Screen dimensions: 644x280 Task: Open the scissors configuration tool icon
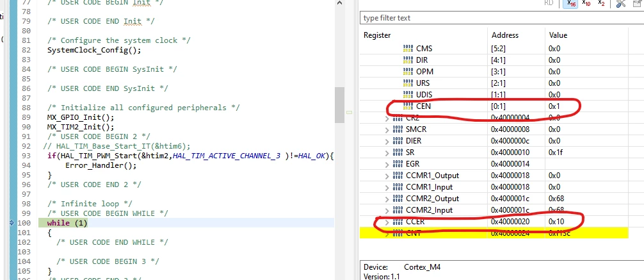621,3
